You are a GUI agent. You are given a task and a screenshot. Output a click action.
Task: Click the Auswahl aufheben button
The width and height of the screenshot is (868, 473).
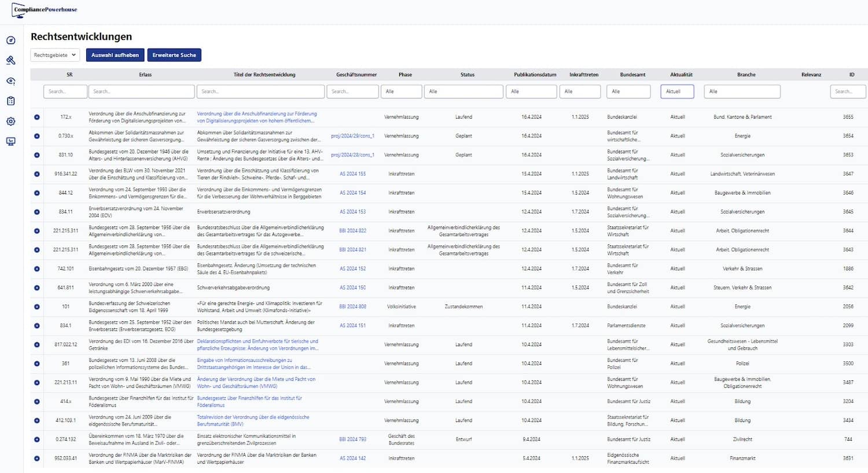(x=115, y=55)
